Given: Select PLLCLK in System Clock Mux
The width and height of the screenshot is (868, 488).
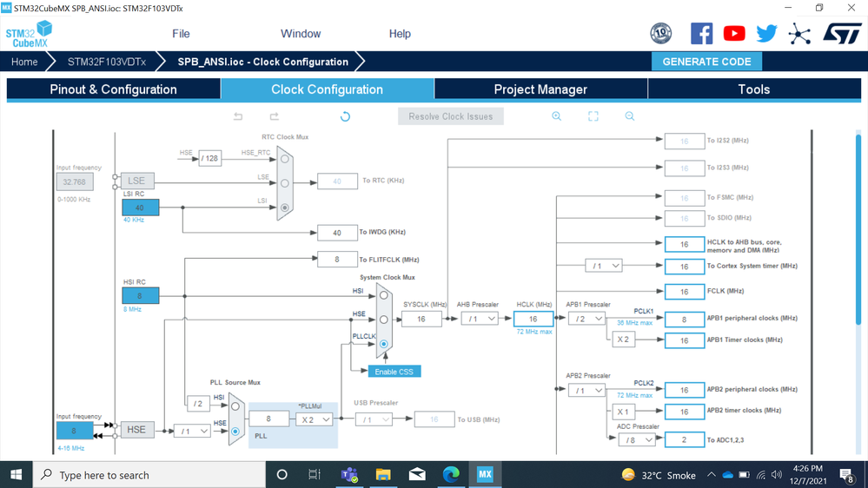Looking at the screenshot, I should click(x=384, y=344).
